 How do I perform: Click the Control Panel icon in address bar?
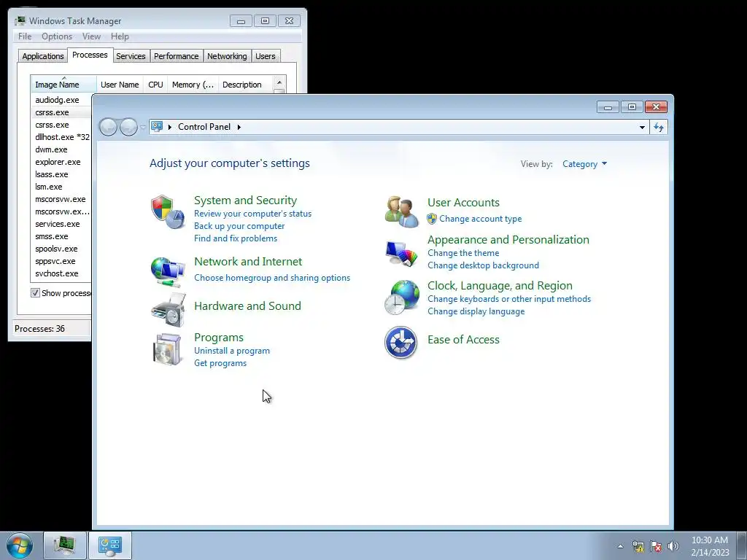click(x=157, y=127)
